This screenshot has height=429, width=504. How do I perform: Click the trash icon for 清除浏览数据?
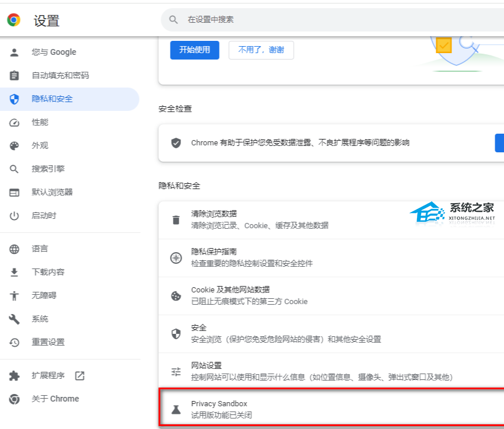(176, 220)
